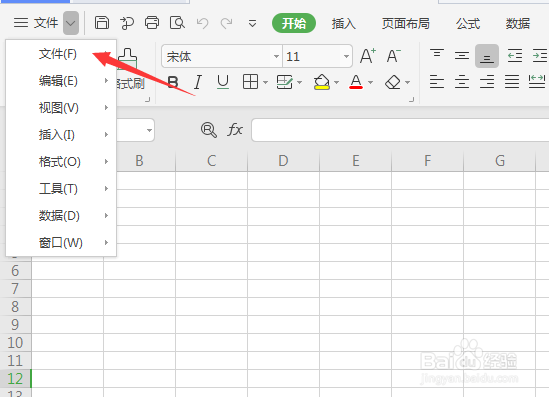Open the 公式 tab
This screenshot has height=397, width=549.
pyautogui.click(x=468, y=23)
